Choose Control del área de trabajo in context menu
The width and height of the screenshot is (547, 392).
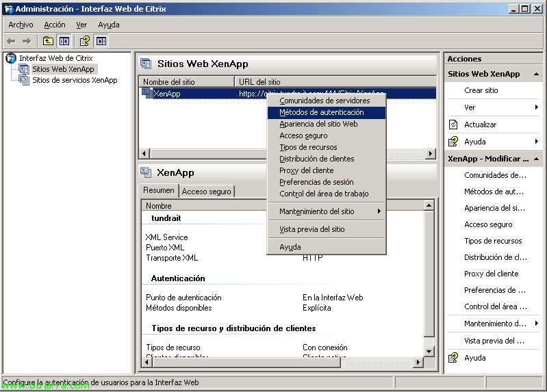pos(327,194)
